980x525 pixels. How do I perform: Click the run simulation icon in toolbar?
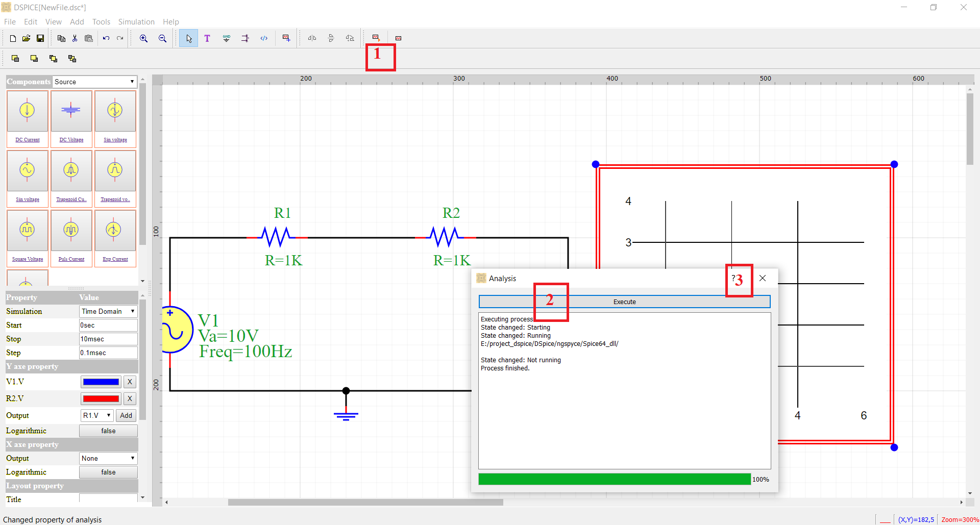click(x=376, y=38)
